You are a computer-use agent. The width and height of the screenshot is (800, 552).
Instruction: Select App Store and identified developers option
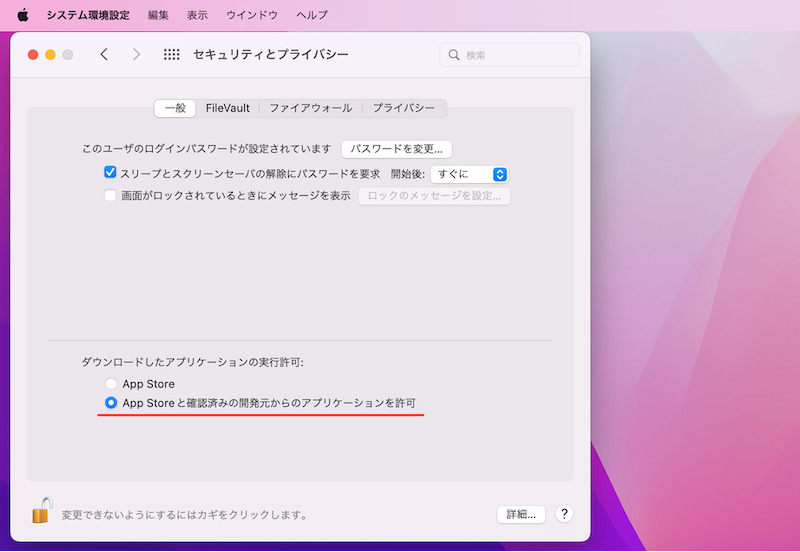point(111,403)
